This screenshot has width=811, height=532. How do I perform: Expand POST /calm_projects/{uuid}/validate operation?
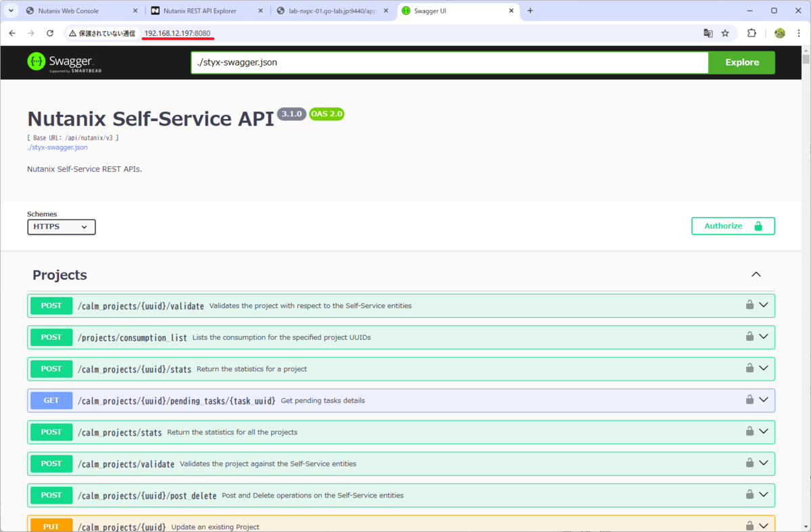tap(764, 305)
